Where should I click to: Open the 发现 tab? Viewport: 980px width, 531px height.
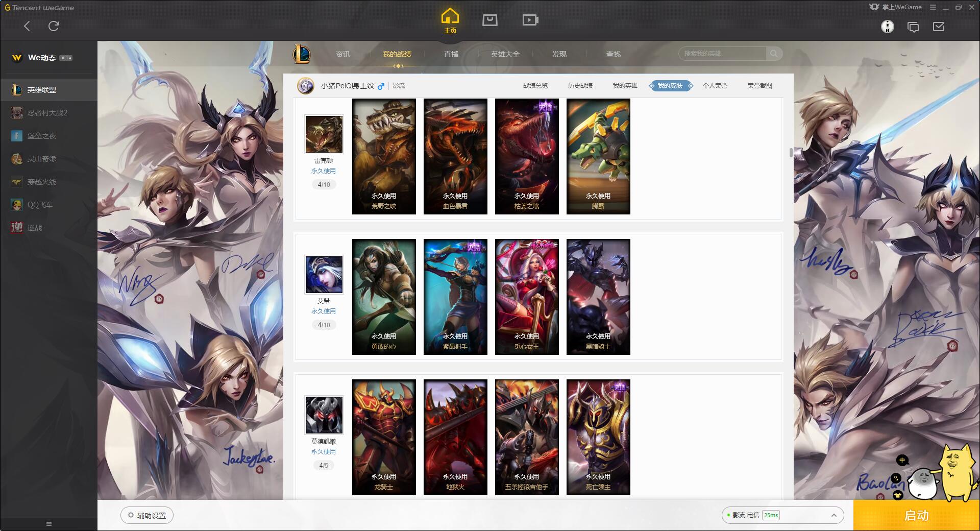[559, 54]
